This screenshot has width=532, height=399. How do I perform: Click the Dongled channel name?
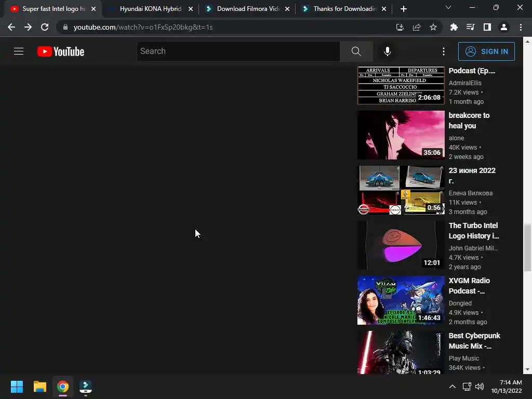[x=460, y=303]
